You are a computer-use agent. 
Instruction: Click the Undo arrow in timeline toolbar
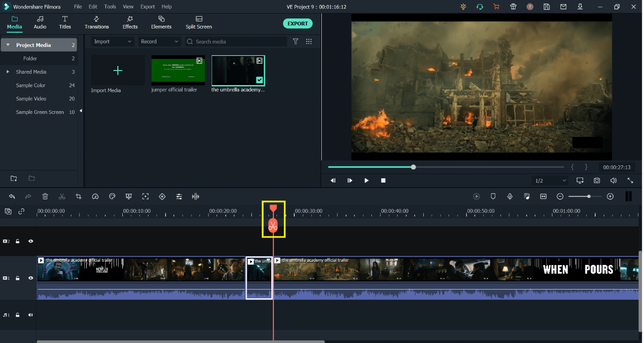12,197
